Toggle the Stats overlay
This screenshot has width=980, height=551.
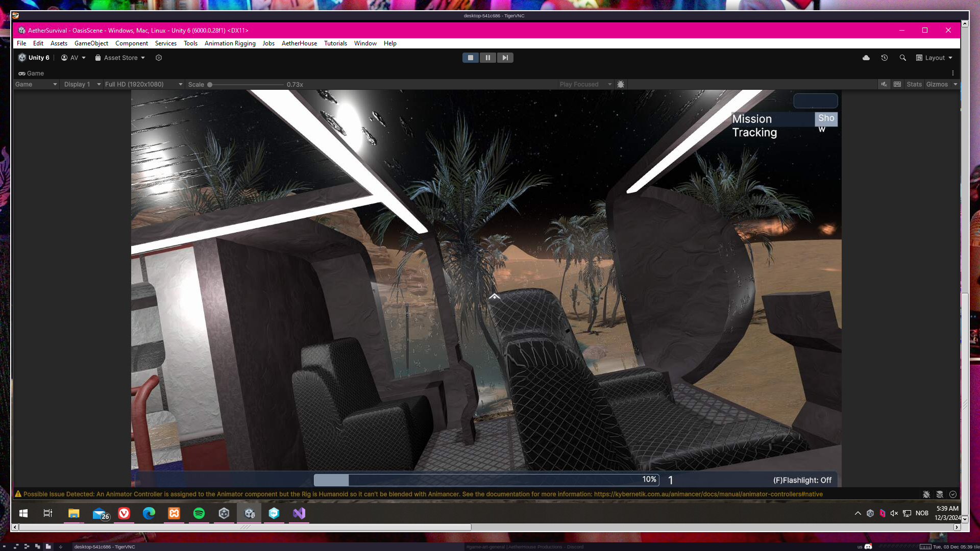914,84
